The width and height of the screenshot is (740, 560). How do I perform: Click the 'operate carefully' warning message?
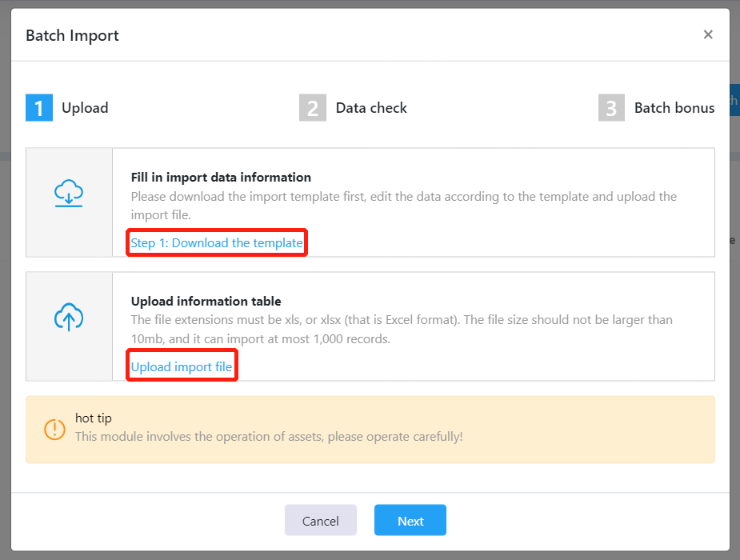tap(269, 437)
